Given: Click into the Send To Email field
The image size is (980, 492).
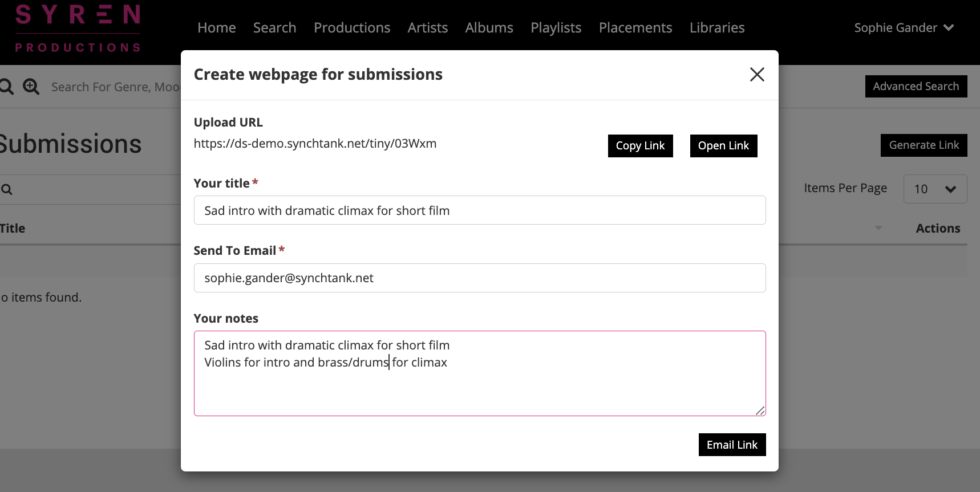Looking at the screenshot, I should click(x=479, y=278).
